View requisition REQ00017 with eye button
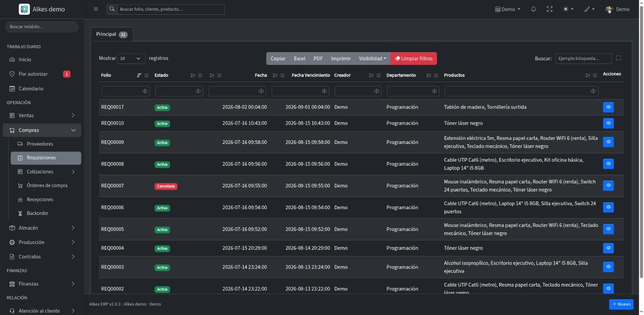This screenshot has height=315, width=644. (x=608, y=107)
